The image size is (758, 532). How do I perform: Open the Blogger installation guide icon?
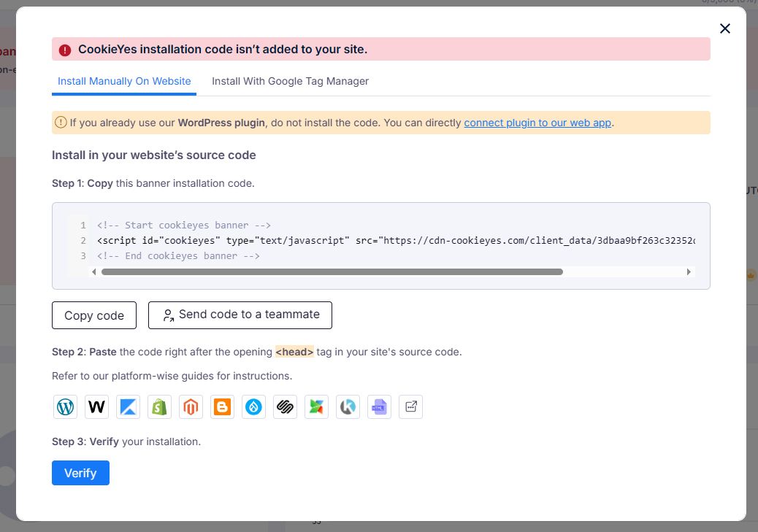click(x=223, y=407)
